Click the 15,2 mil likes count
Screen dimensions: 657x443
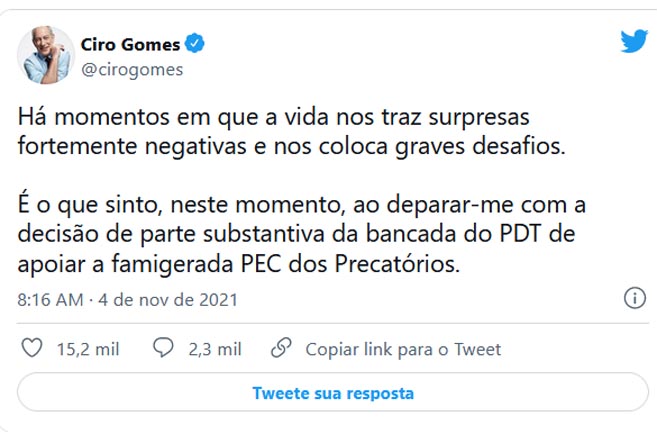pos(88,350)
